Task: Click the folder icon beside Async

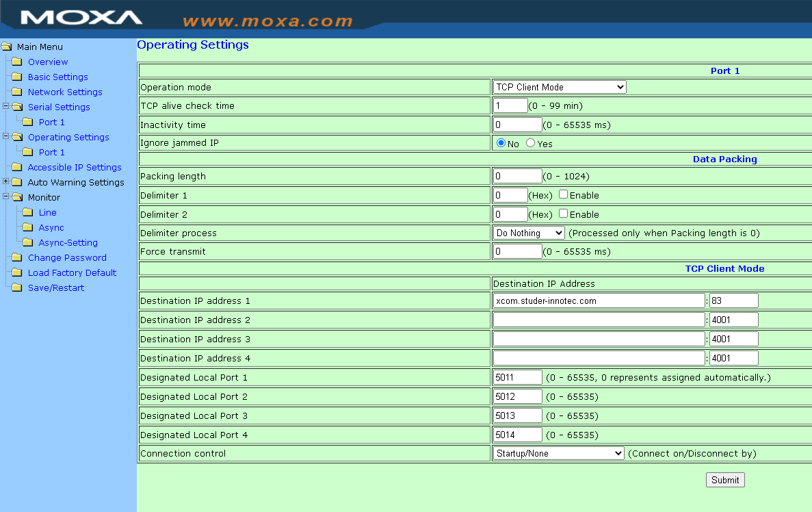Action: [x=28, y=227]
